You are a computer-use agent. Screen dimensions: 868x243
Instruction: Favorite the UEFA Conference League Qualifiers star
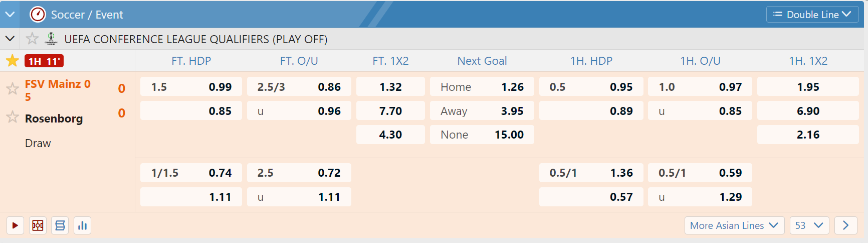coord(32,39)
